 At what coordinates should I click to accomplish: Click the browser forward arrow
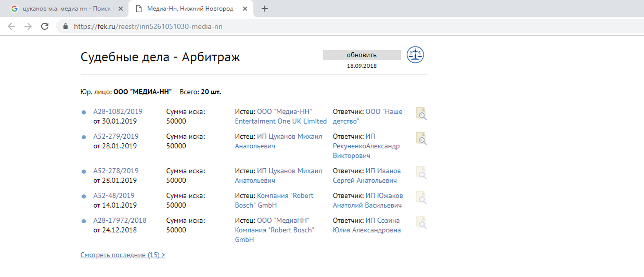click(28, 26)
